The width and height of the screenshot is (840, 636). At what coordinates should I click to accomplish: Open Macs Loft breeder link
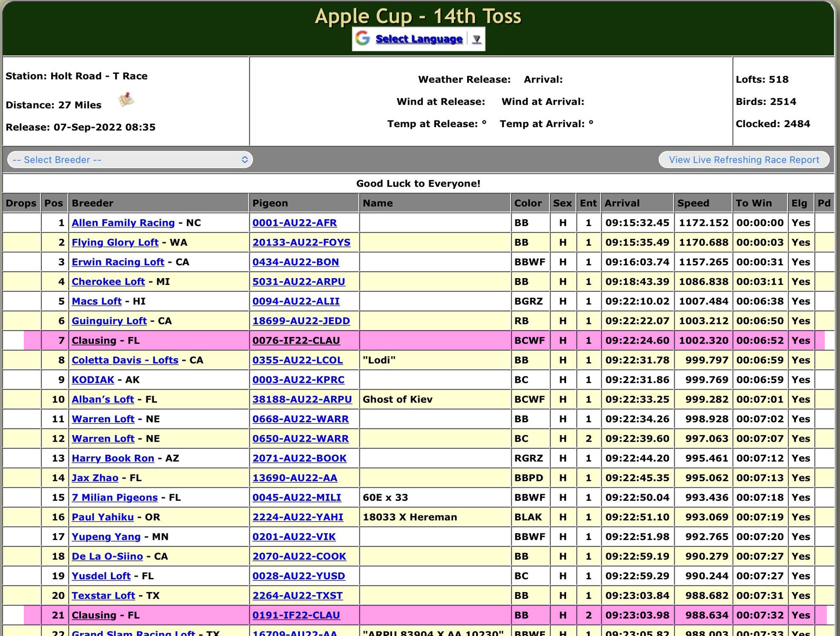(x=96, y=301)
